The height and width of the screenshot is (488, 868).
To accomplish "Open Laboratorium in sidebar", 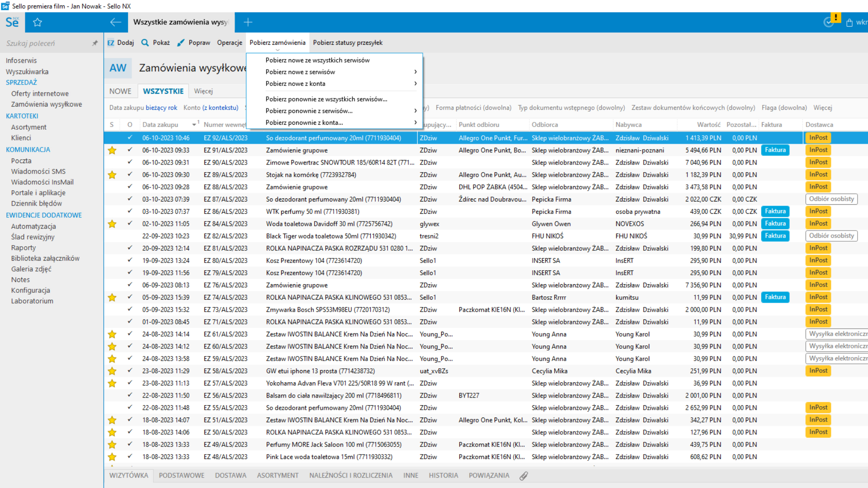I will [32, 301].
